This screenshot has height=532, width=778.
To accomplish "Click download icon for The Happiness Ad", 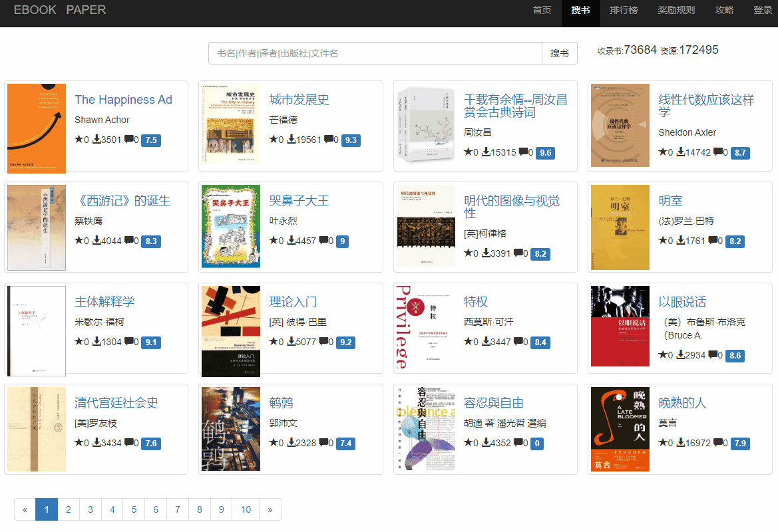I will 97,140.
